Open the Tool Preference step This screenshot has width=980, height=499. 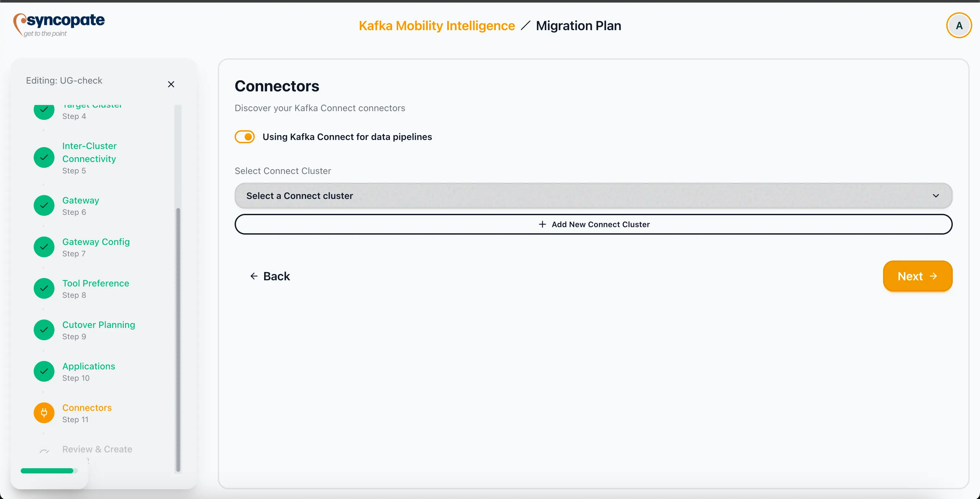[x=96, y=283]
